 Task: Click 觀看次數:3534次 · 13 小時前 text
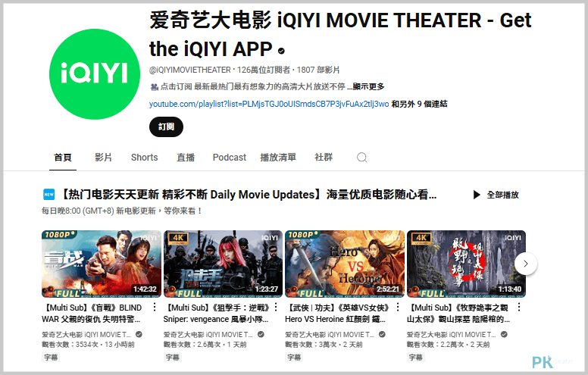(88, 344)
